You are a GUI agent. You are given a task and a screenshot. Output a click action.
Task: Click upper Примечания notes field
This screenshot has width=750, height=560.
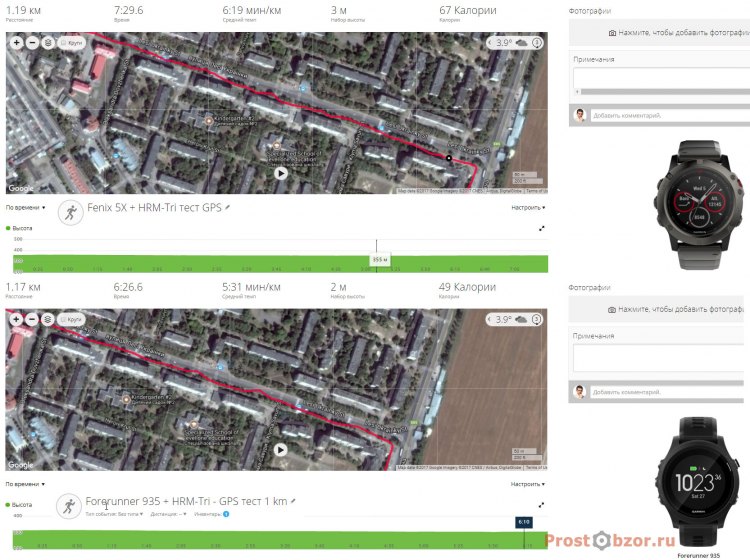coord(662,77)
